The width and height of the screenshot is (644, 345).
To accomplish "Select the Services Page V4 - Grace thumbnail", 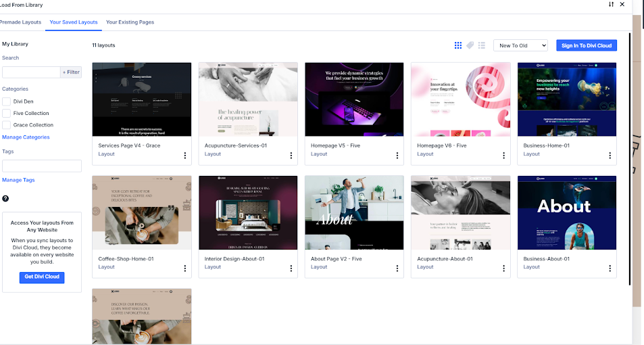I will (142, 99).
